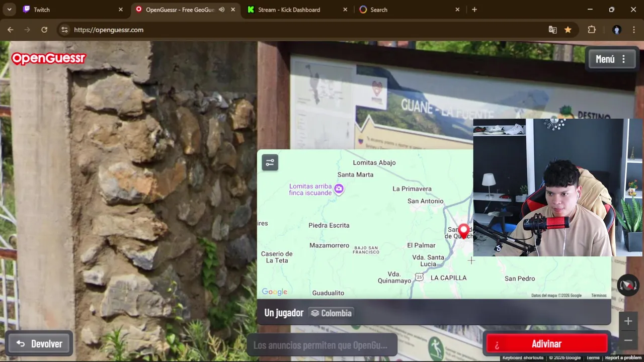Mute the OpenGuessr tab audio icon
Viewport: 644px width, 362px height.
pyautogui.click(x=221, y=10)
